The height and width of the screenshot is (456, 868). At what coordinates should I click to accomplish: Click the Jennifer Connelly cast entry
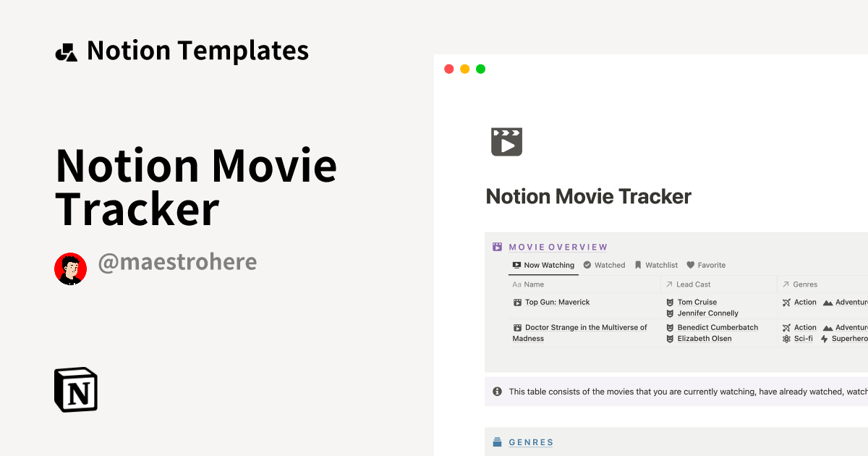[x=707, y=313]
